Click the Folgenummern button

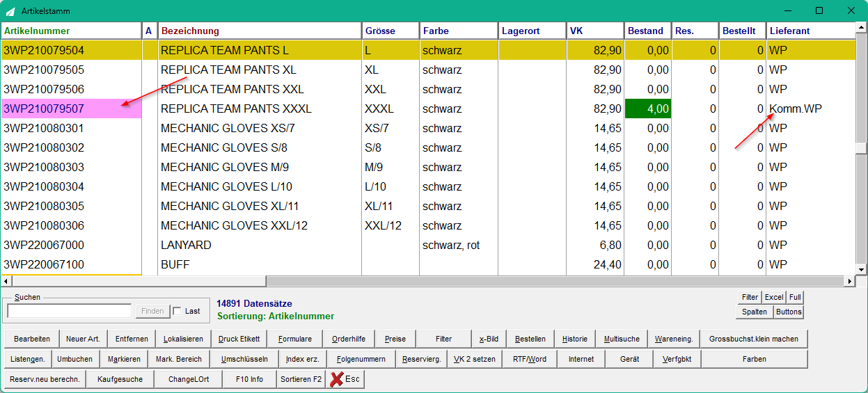(361, 359)
